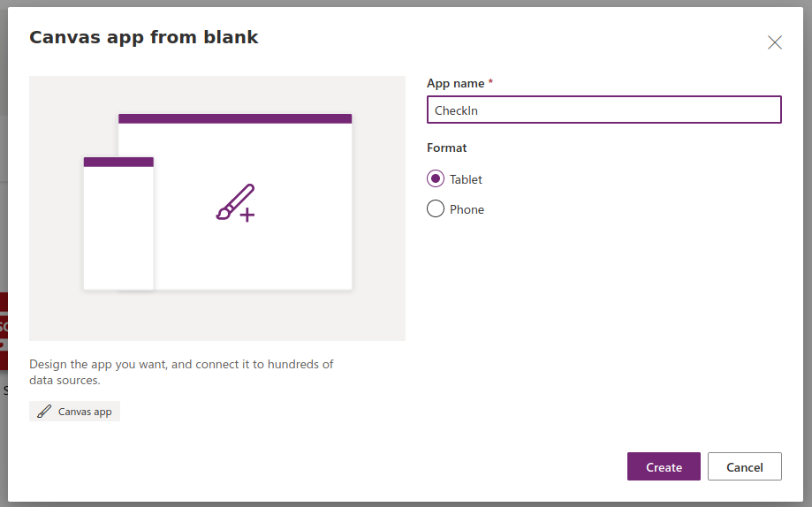Click the Format section heading

446,148
